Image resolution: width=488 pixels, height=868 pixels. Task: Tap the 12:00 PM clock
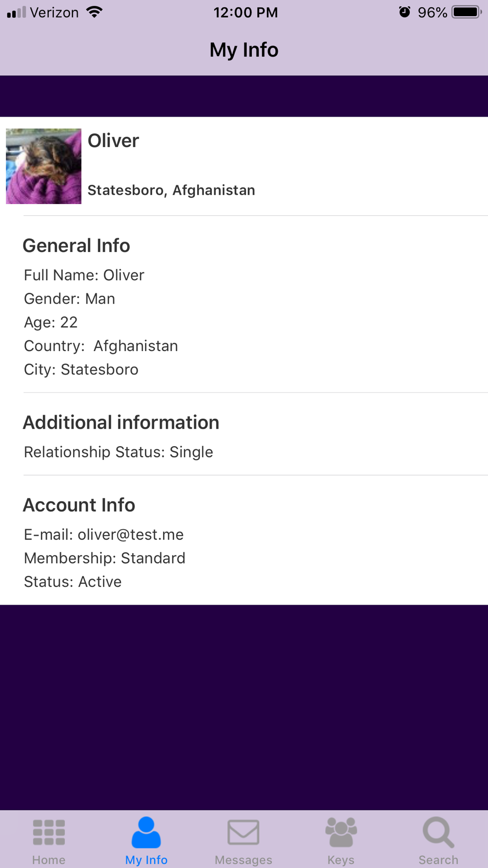click(x=245, y=12)
